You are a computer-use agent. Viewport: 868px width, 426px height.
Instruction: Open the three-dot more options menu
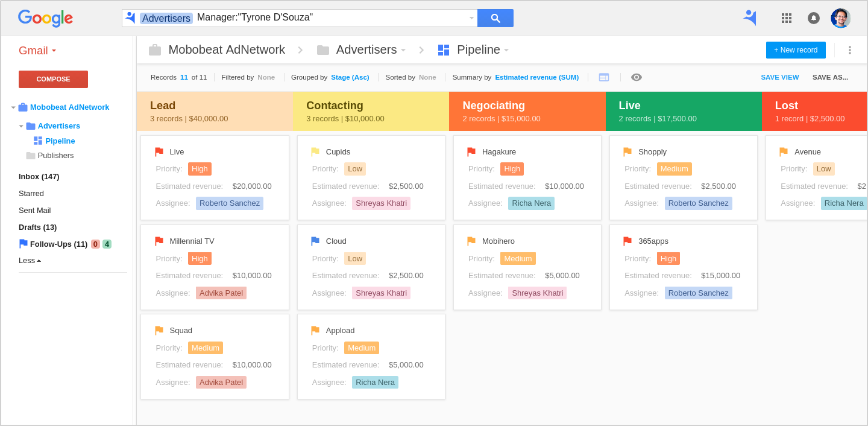(850, 50)
